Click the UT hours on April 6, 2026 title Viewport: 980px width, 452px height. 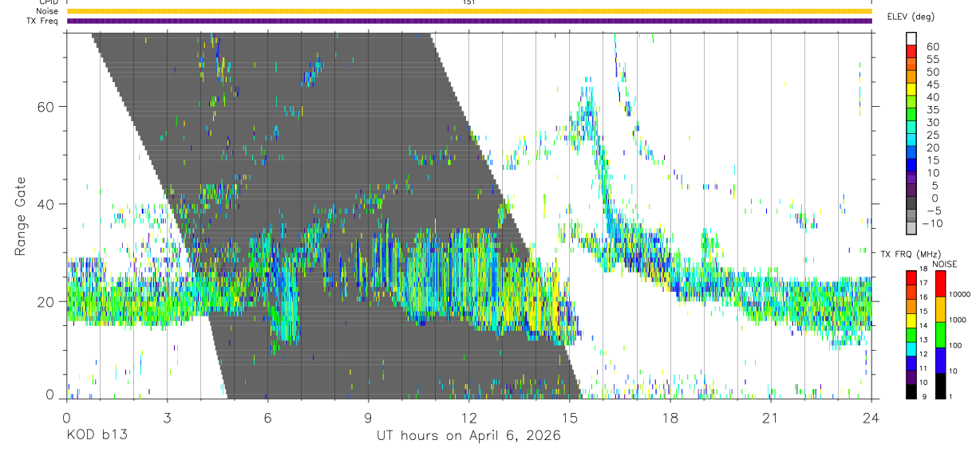pyautogui.click(x=469, y=436)
